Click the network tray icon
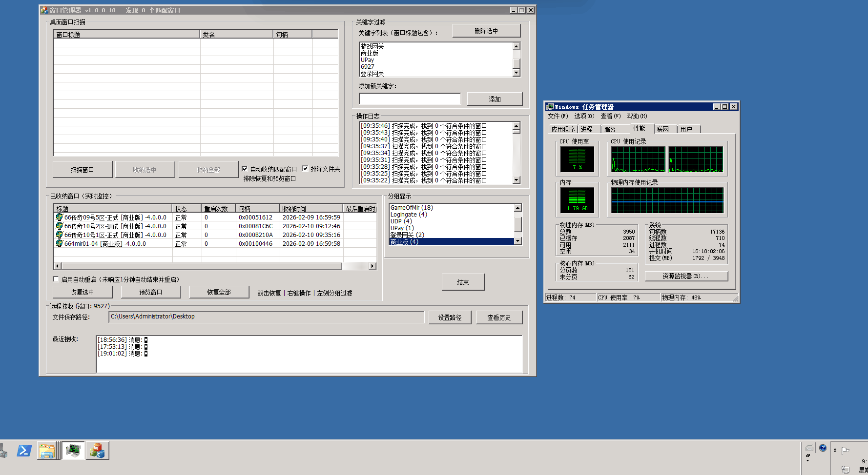This screenshot has height=475, width=868. click(x=846, y=469)
